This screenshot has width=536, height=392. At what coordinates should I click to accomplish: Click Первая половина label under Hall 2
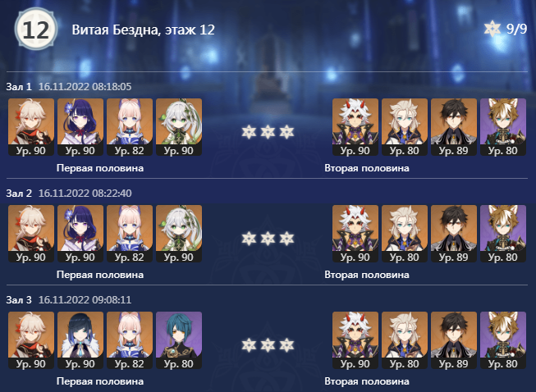[100, 275]
